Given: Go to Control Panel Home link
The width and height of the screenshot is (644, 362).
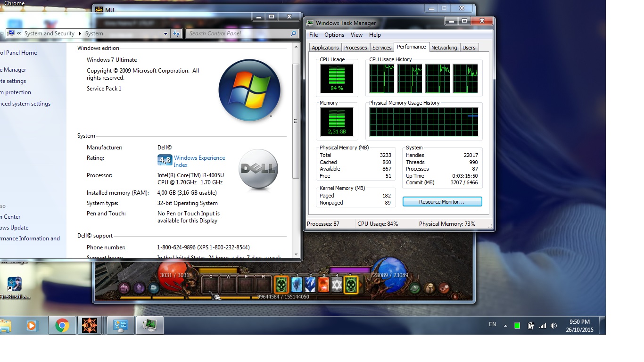Looking at the screenshot, I should coord(18,53).
